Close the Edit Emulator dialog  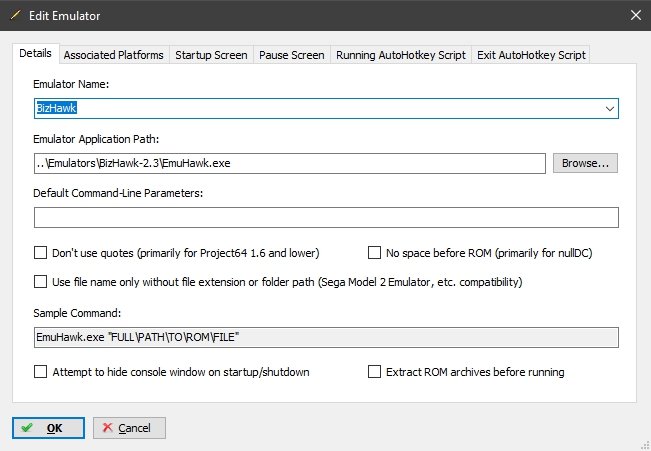636,15
